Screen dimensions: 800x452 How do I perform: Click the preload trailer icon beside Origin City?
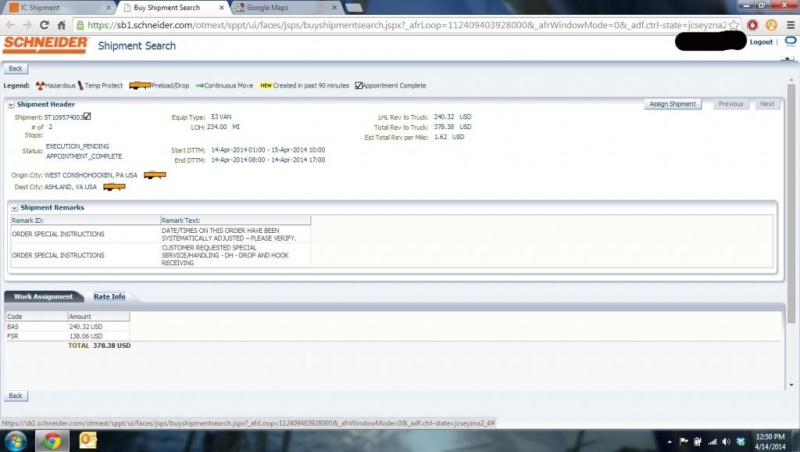click(154, 175)
